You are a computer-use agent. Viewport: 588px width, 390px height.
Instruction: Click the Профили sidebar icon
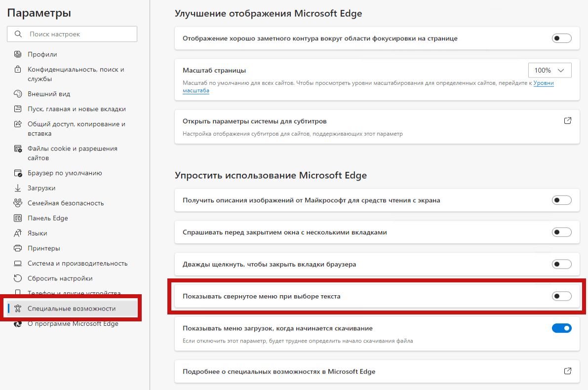coord(18,54)
